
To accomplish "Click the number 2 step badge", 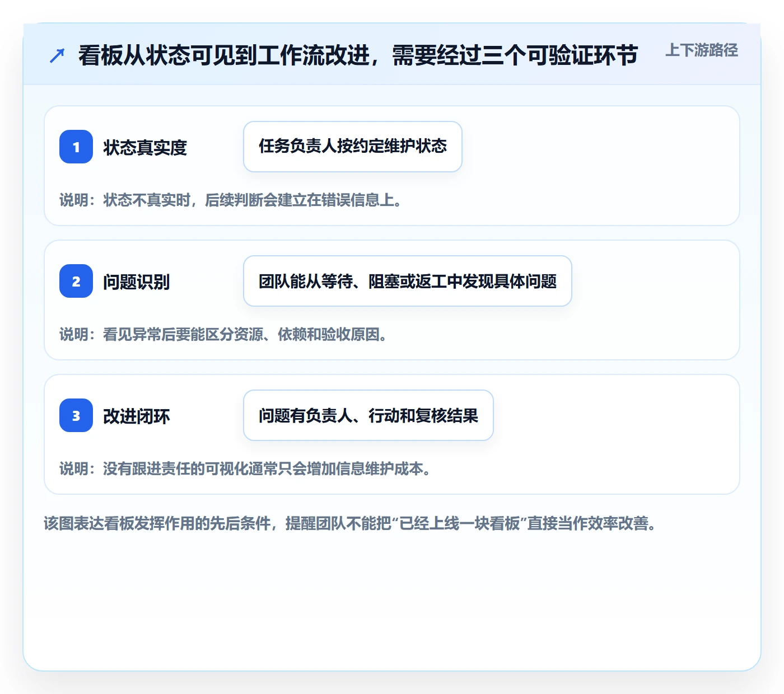I will (76, 281).
